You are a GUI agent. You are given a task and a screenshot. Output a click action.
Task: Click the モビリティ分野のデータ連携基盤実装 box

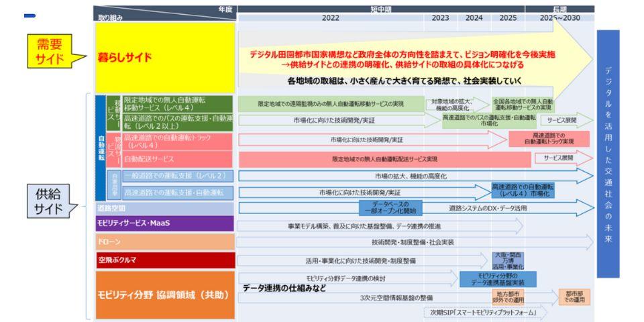[x=497, y=279]
